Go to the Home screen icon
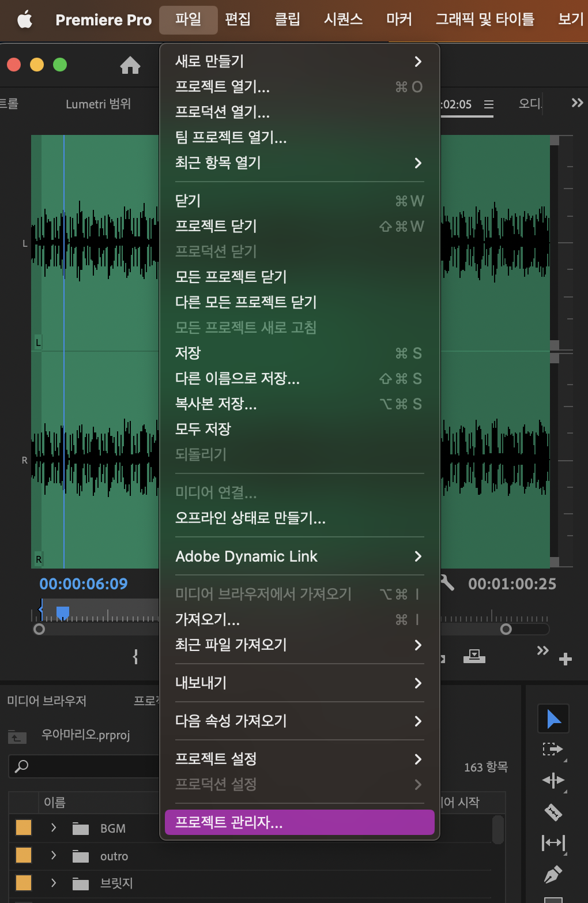This screenshot has height=903, width=588. click(130, 65)
